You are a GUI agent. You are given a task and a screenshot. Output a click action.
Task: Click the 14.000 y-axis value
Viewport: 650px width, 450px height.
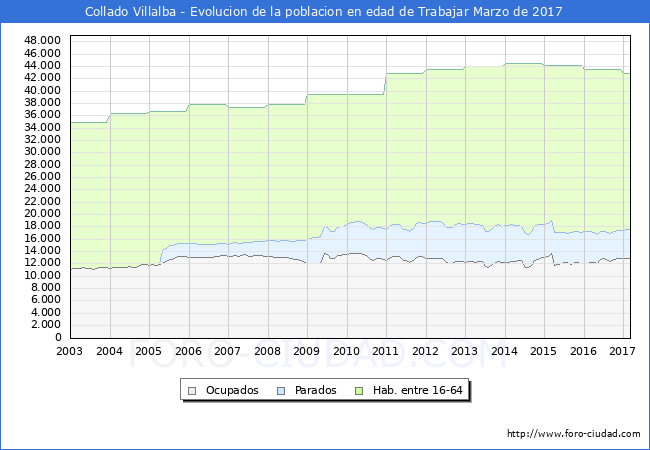click(x=43, y=250)
